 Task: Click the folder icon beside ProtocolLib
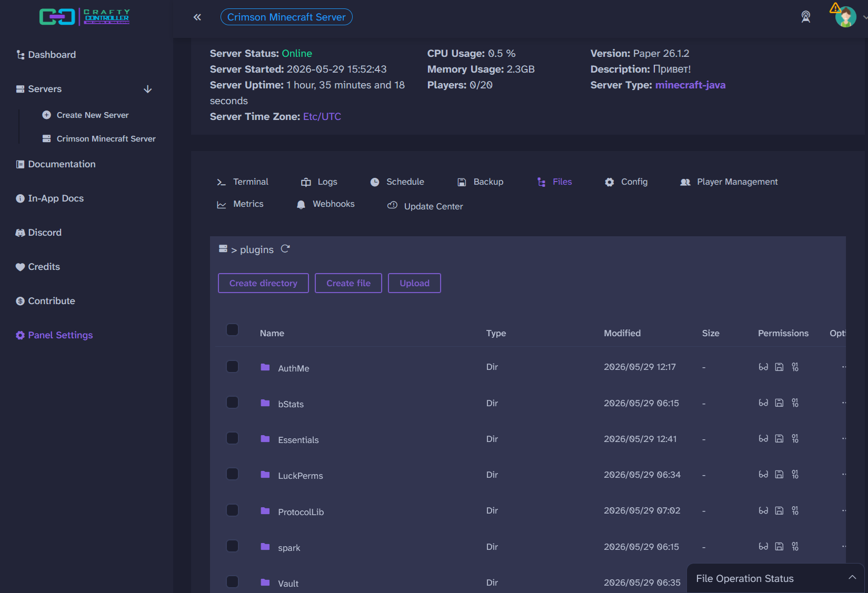(265, 511)
